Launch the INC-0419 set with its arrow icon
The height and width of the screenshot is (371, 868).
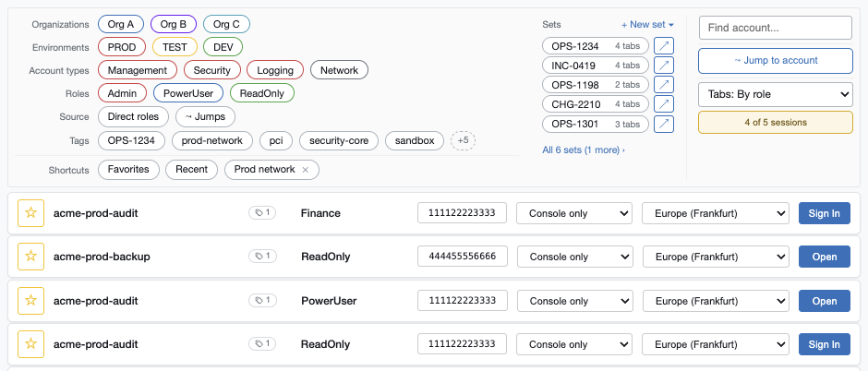click(664, 66)
